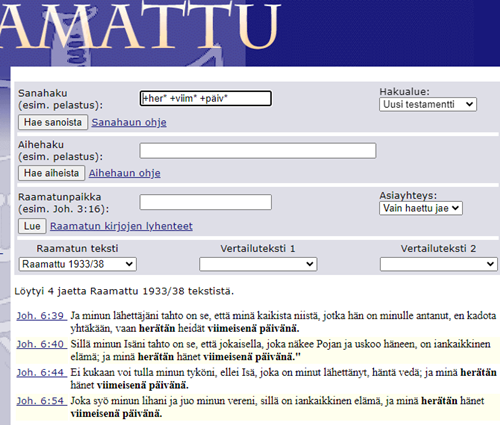Viewport: 500px width, 425px height.
Task: Click the Hae sanoista button
Action: [53, 122]
